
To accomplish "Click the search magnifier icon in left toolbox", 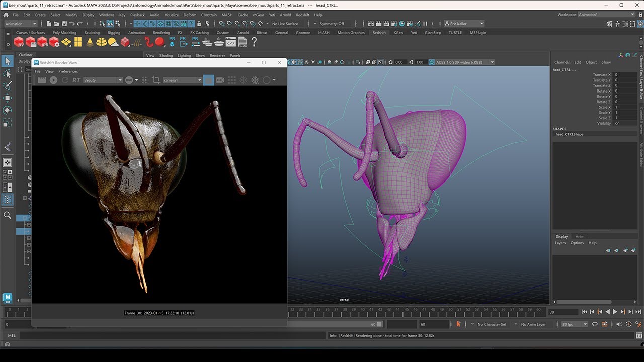I will click(7, 215).
